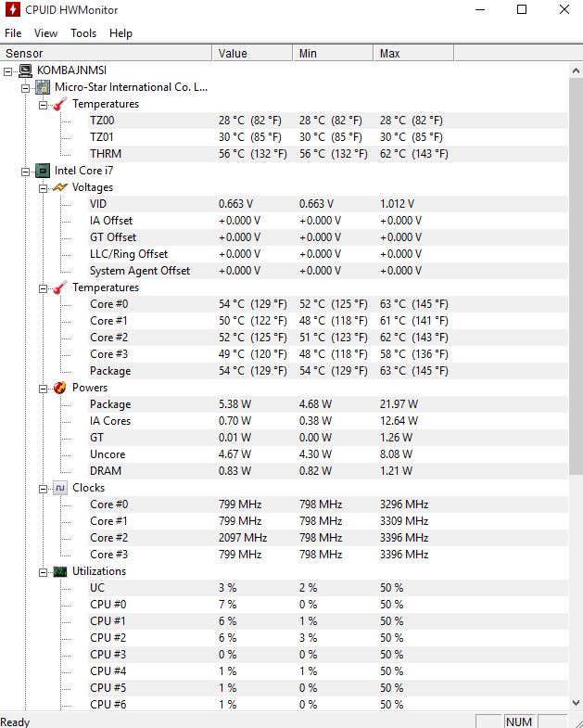
Task: Click the Value column header
Action: (x=252, y=54)
